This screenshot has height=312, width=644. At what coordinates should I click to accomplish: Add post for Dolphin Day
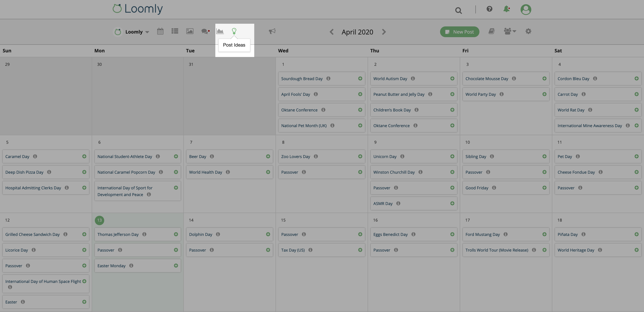pos(268,234)
